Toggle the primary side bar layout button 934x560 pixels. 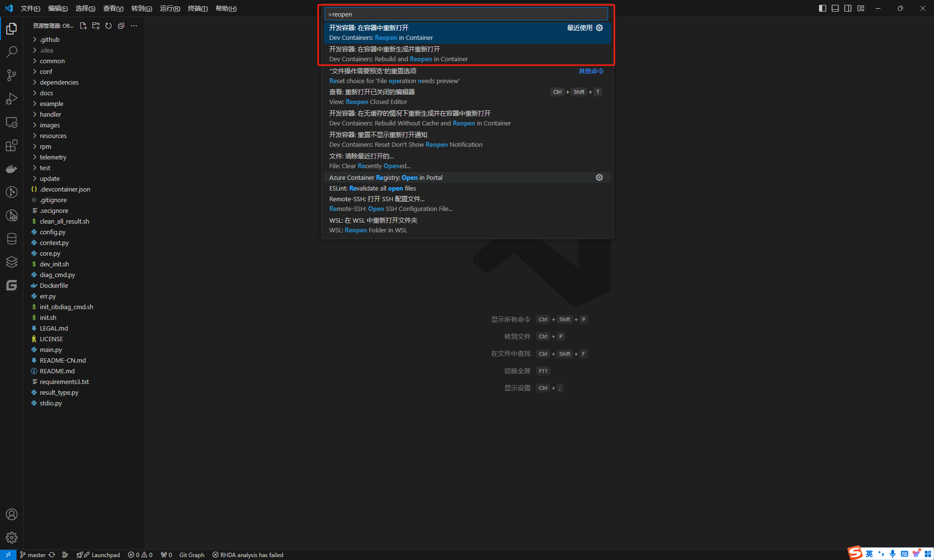(x=823, y=8)
